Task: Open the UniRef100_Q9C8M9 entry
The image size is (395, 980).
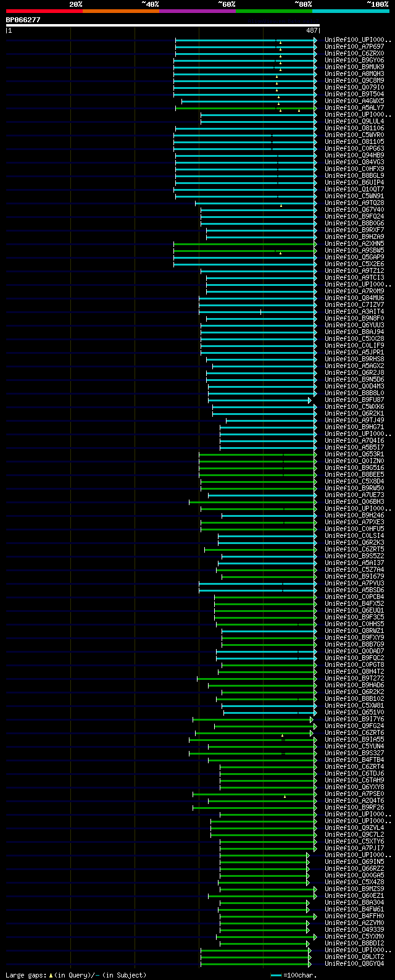Action: tap(354, 80)
